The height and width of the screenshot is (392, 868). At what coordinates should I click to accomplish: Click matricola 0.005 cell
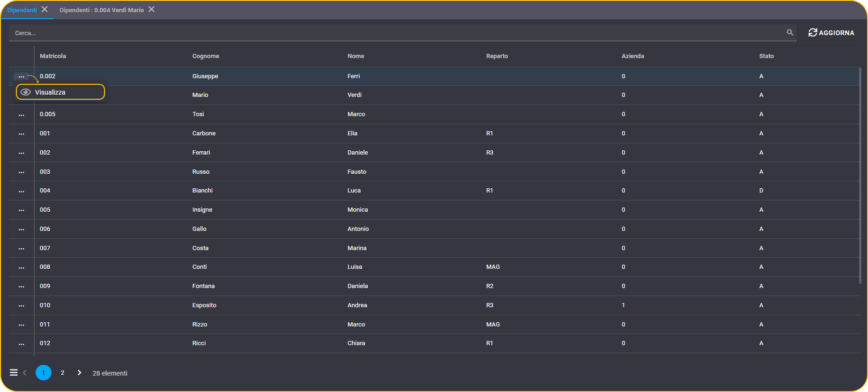[x=48, y=114]
